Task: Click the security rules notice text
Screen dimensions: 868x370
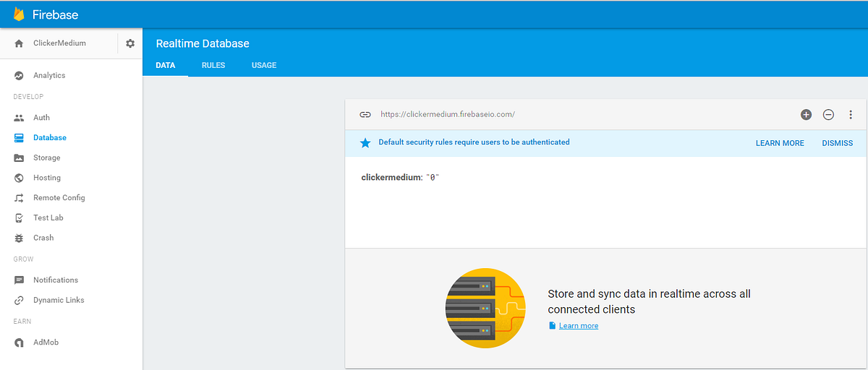Action: pyautogui.click(x=474, y=142)
